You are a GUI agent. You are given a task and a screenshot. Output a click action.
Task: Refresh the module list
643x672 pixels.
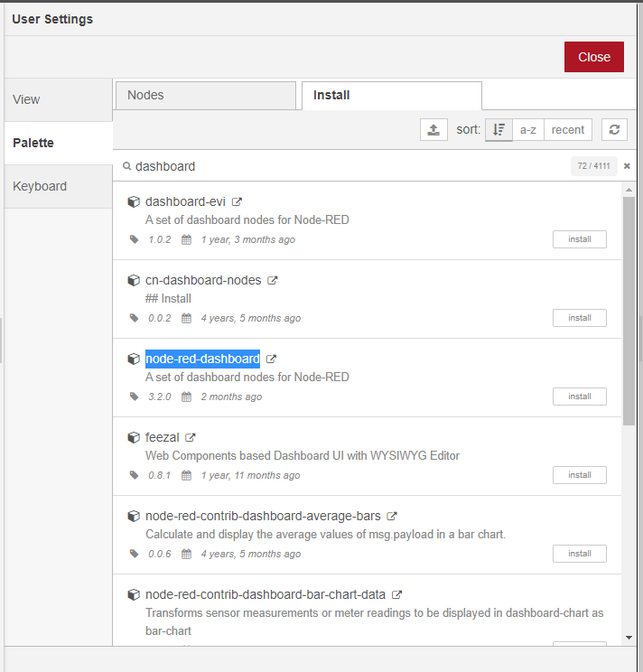click(x=614, y=129)
